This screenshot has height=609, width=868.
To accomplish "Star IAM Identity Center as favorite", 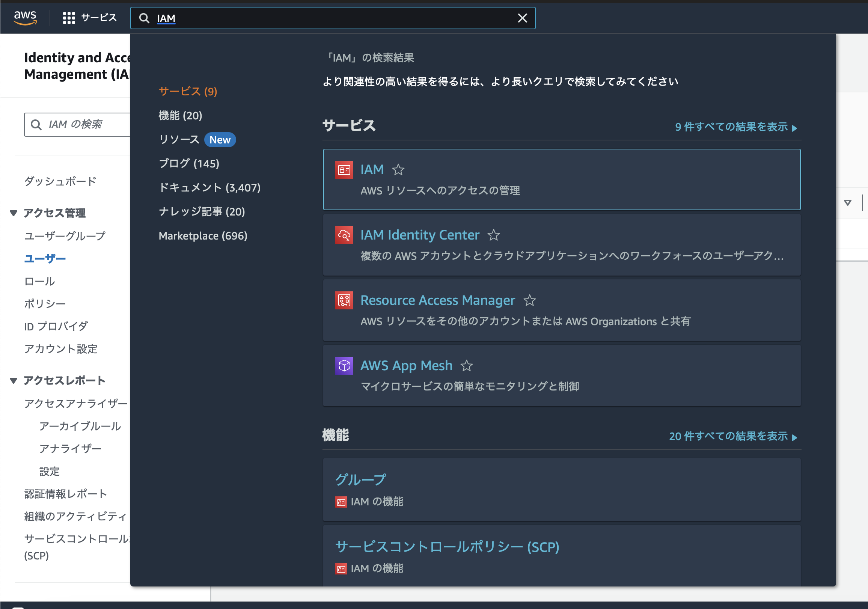I will 493,235.
